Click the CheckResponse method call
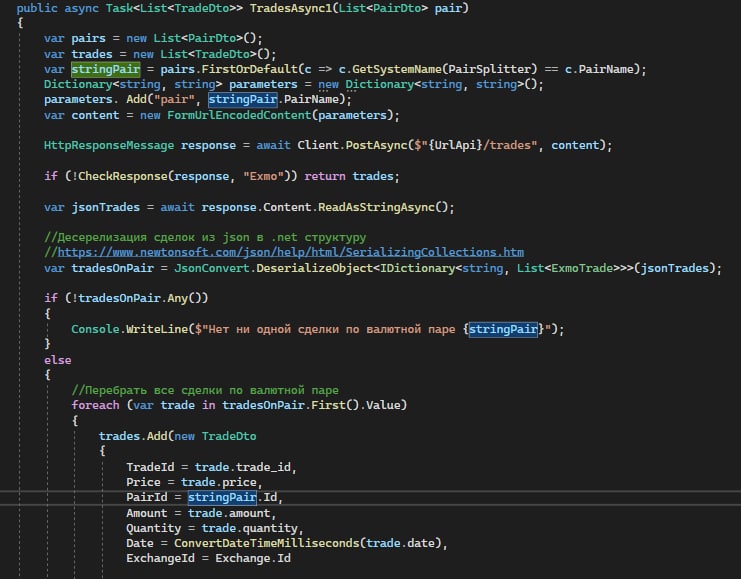The height and width of the screenshot is (579, 741). (x=122, y=176)
